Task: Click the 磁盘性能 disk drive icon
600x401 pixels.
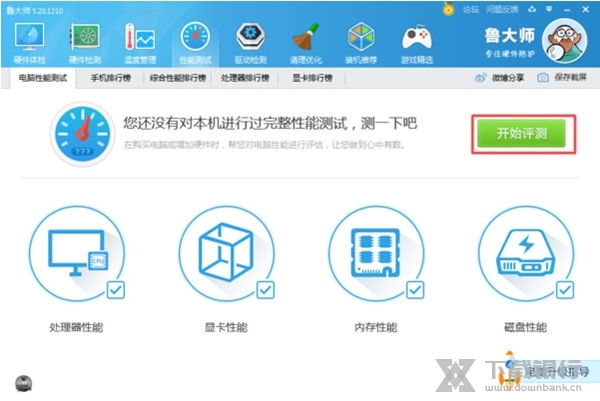Action: (526, 253)
